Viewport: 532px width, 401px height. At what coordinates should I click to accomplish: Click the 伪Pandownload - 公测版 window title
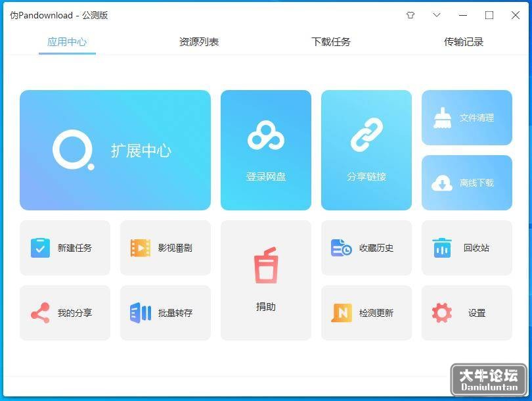pyautogui.click(x=58, y=15)
